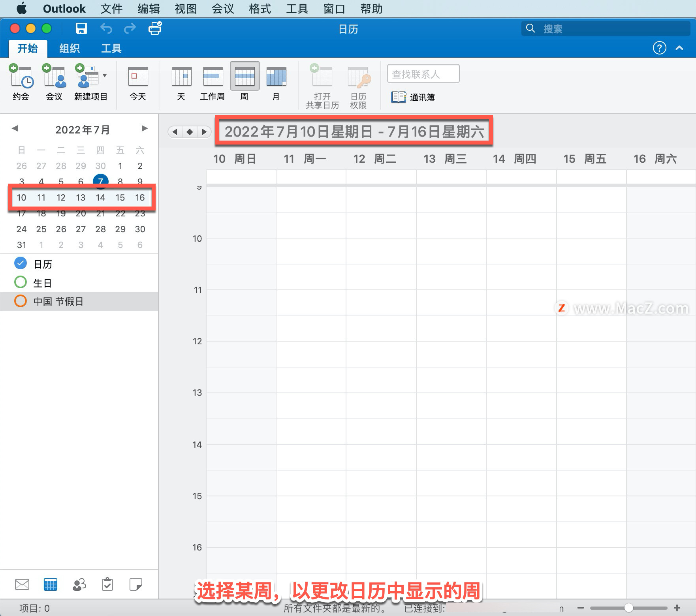
Task: Select date 31 in mini calendar
Action: coord(21,245)
